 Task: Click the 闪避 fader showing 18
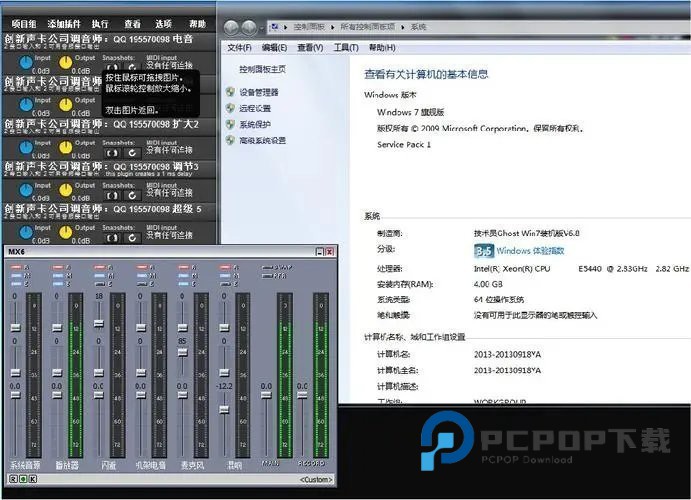[99, 323]
